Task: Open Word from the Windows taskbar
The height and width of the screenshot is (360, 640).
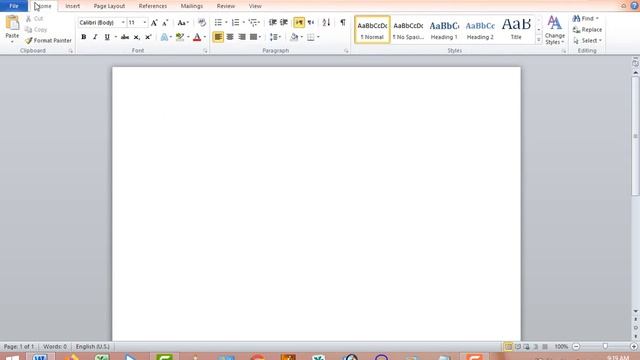Action: [40, 357]
